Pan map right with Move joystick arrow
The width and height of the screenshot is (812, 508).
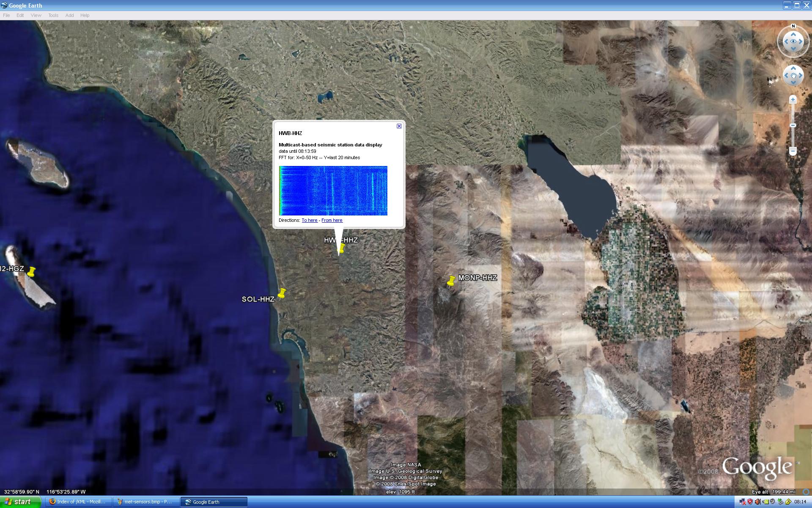(801, 76)
